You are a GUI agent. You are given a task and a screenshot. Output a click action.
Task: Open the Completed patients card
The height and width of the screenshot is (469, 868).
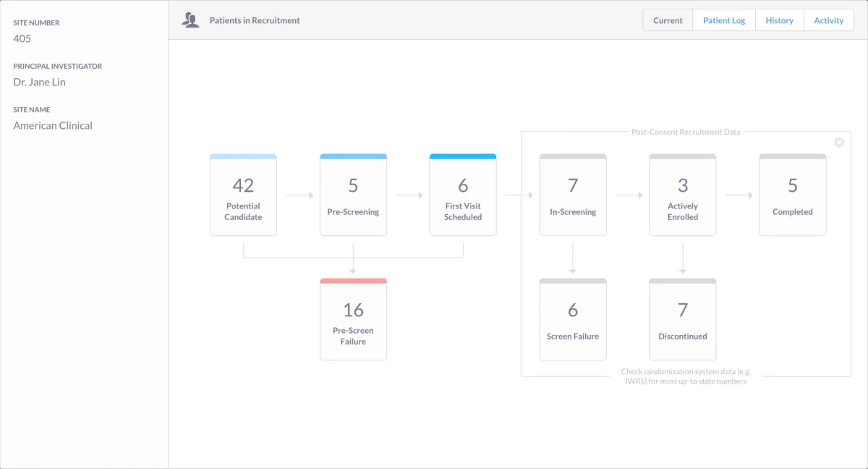pos(793,195)
